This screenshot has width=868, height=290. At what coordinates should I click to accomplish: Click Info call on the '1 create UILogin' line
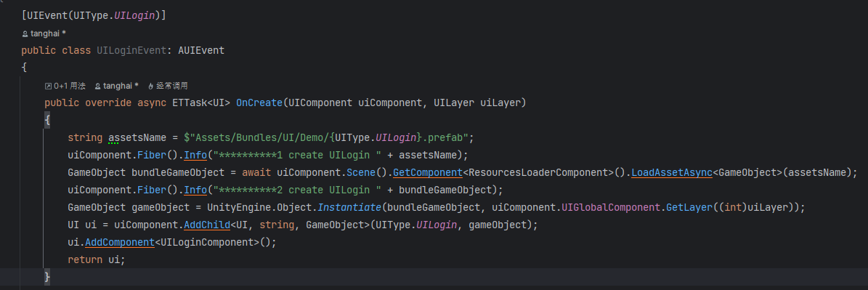[195, 155]
